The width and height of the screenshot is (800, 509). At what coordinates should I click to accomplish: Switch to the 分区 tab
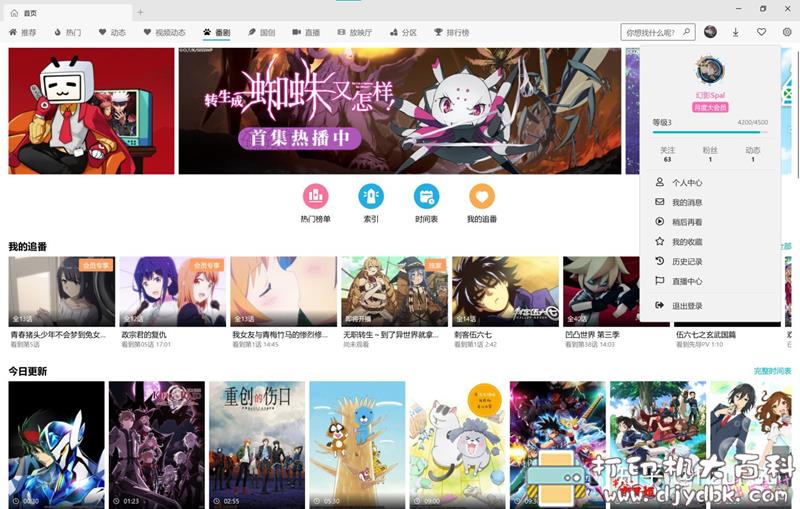coord(404,32)
